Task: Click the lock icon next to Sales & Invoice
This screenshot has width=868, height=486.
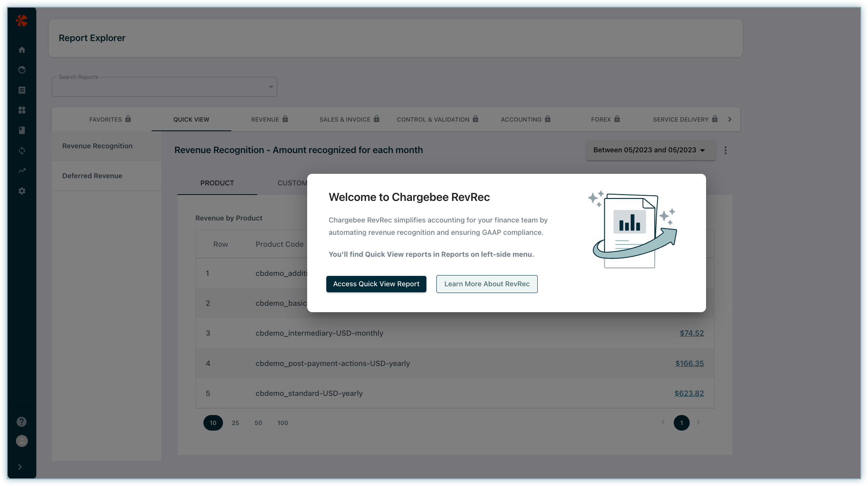Action: click(377, 119)
